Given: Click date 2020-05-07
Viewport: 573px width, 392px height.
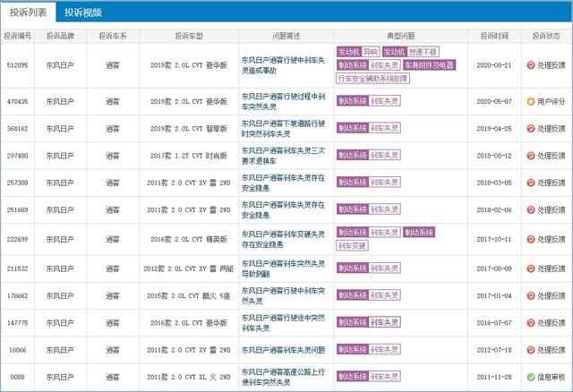Looking at the screenshot, I should point(494,101).
